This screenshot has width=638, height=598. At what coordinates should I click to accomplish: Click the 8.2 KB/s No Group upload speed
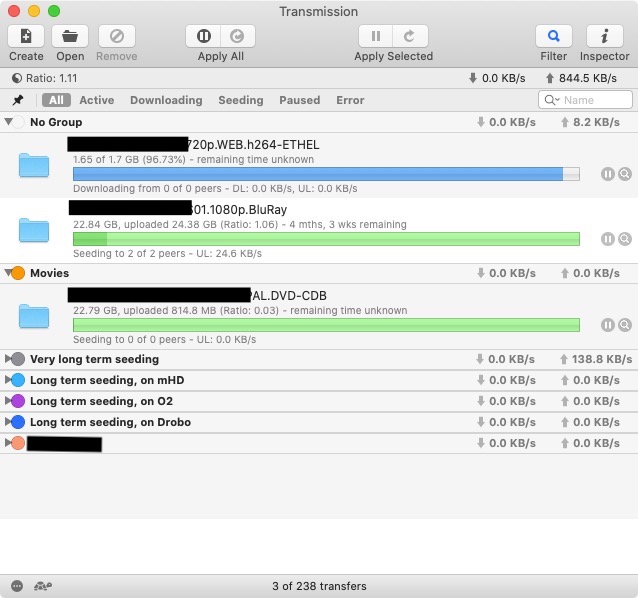pyautogui.click(x=596, y=122)
